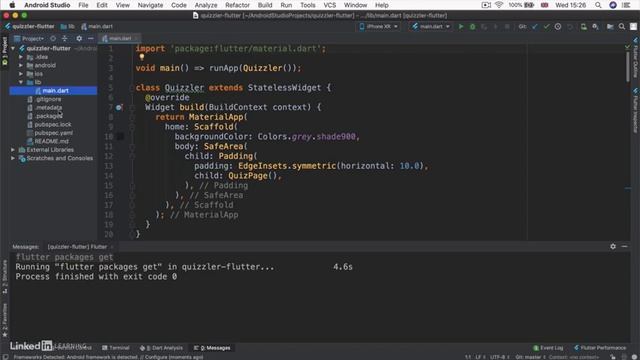
Task: Open main.dart run configuration dropdown
Action: (x=431, y=27)
